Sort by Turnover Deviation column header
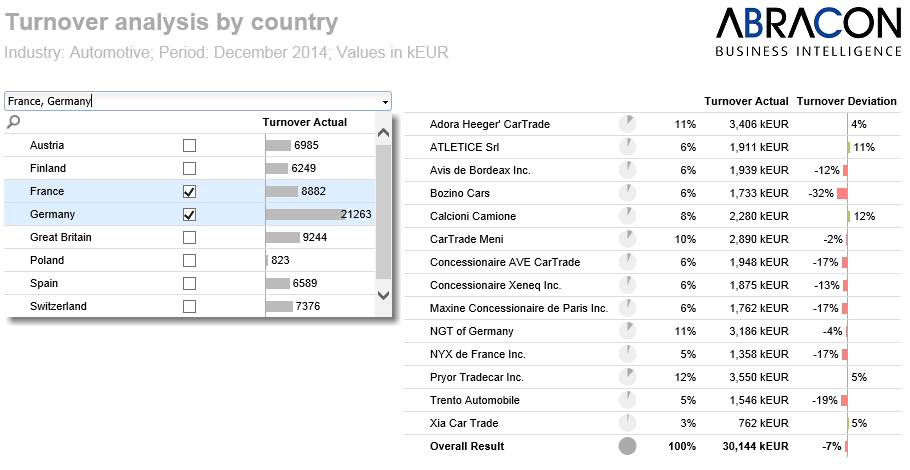910x470 pixels. [846, 102]
